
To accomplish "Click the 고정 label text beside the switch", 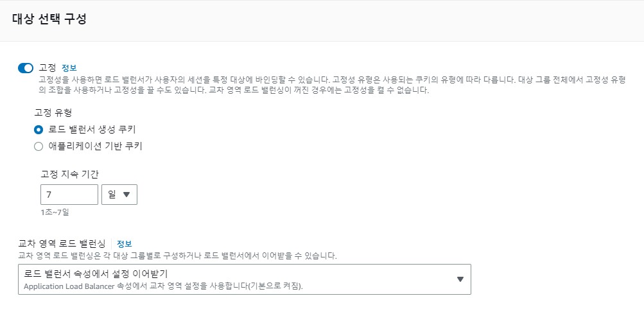I will (x=48, y=67).
